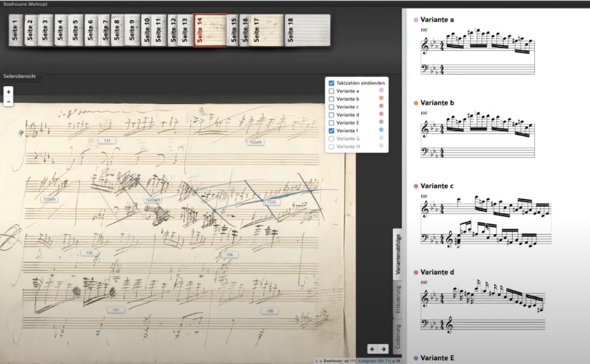Enable the Variante b checkbox
This screenshot has width=590, height=364.
[x=331, y=99]
